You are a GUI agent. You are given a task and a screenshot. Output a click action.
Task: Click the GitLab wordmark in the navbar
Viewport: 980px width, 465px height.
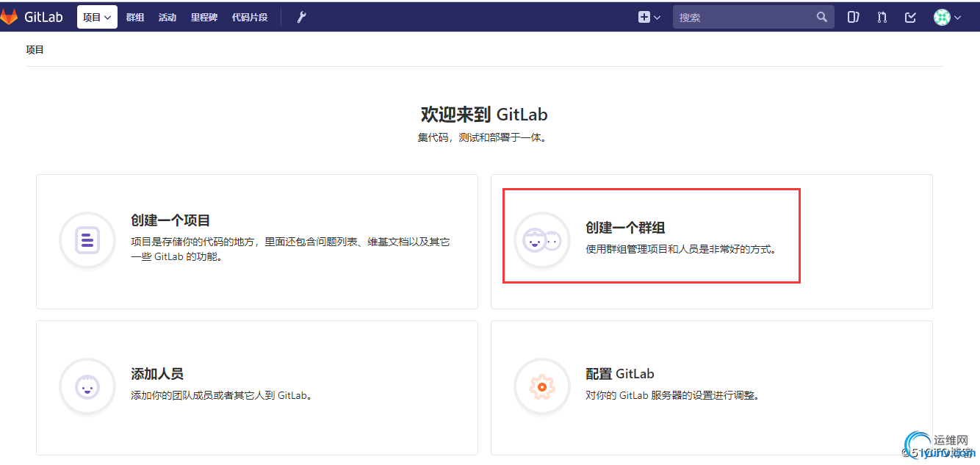click(44, 17)
